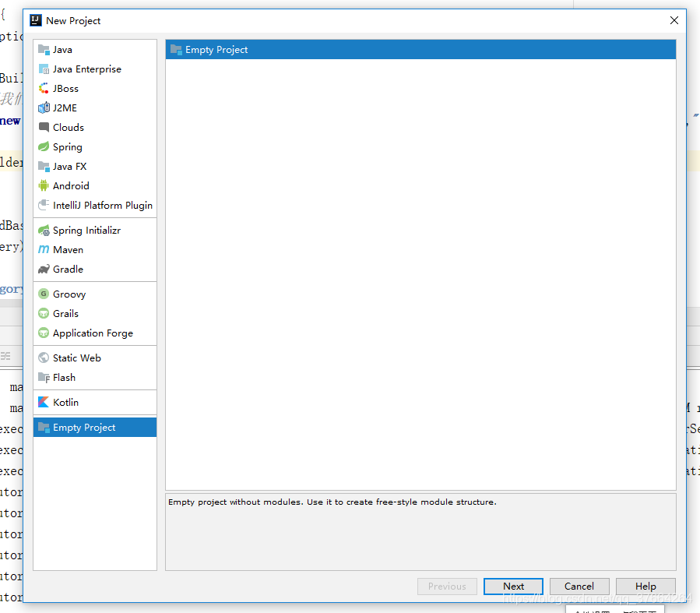Click the disabled Previous button
The height and width of the screenshot is (613, 700).
pos(447,587)
